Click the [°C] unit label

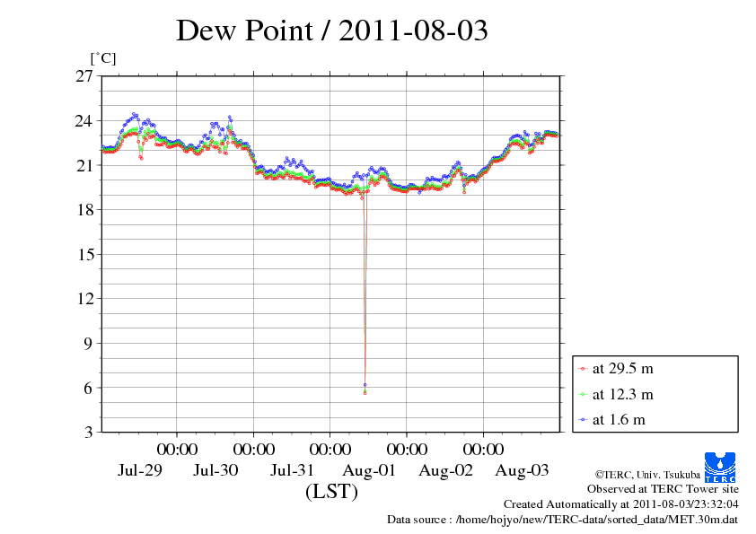103,59
